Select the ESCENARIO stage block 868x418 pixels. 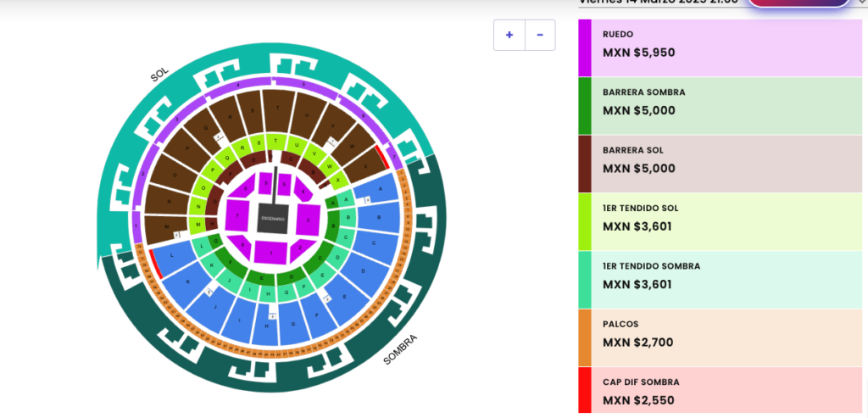click(x=273, y=219)
